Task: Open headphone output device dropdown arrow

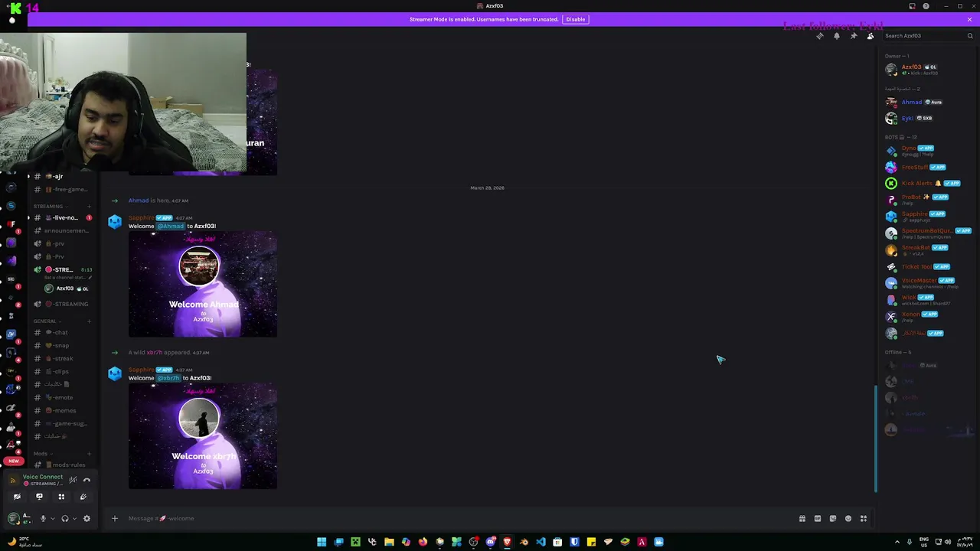Action: [x=74, y=518]
